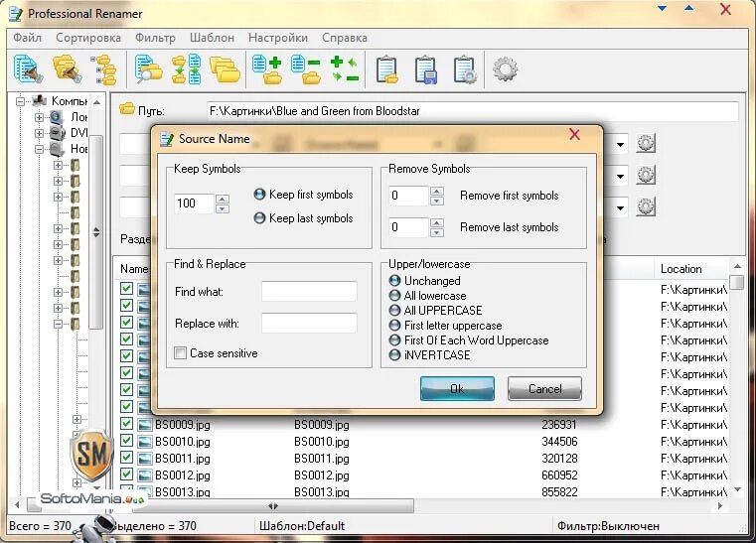Click the add files plus icon
This screenshot has height=543, width=756.
[267, 69]
